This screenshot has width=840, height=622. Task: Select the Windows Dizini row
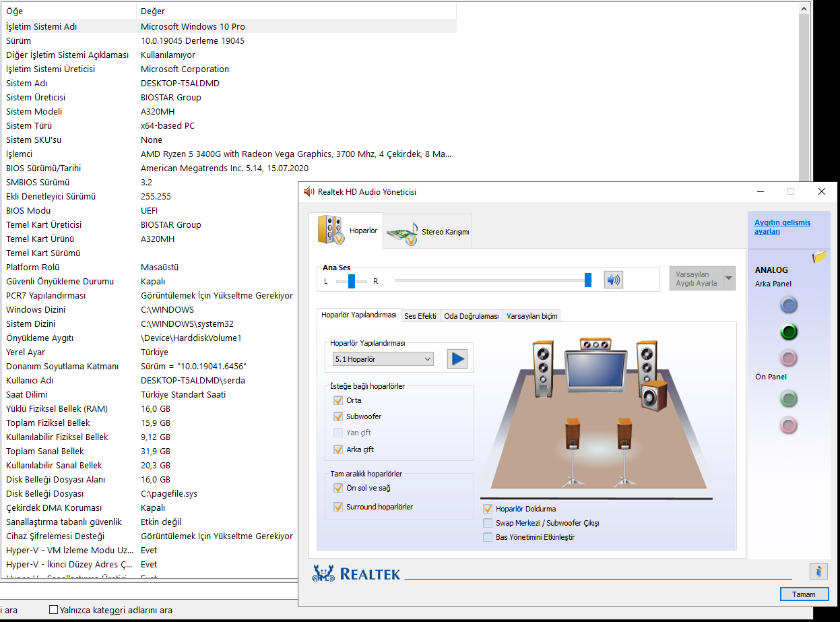pyautogui.click(x=149, y=309)
